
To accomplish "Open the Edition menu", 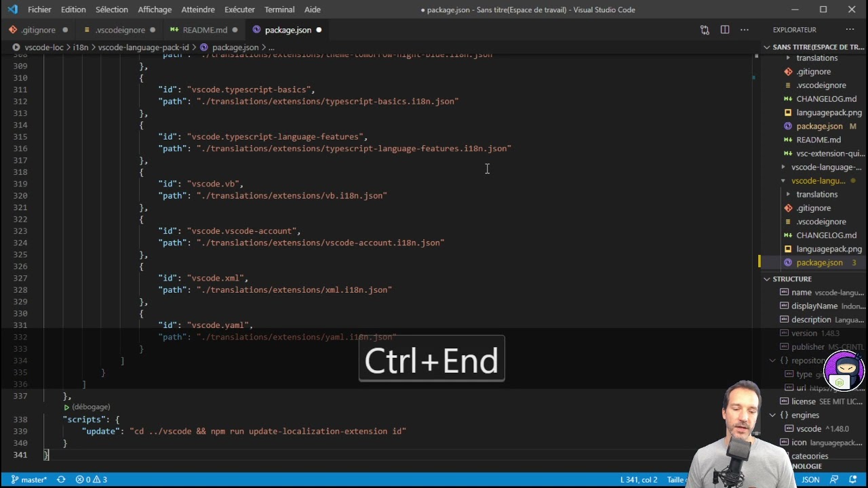I will 73,9.
